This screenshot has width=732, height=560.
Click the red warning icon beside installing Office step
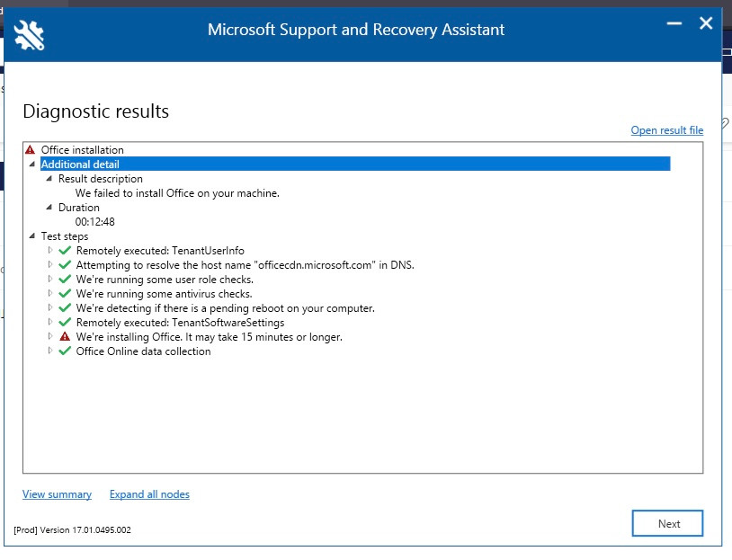pyautogui.click(x=65, y=336)
